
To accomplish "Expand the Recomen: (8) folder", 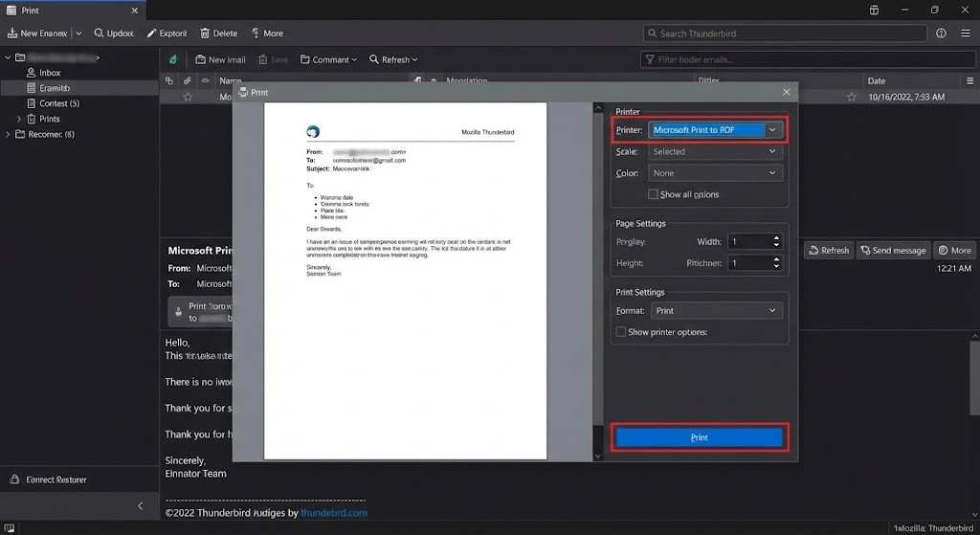I will click(x=8, y=134).
